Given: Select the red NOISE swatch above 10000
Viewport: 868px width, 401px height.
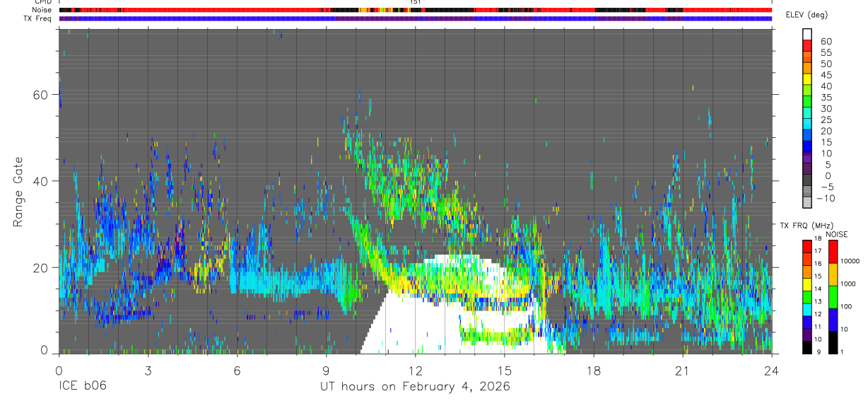Looking at the screenshot, I should point(833,251).
